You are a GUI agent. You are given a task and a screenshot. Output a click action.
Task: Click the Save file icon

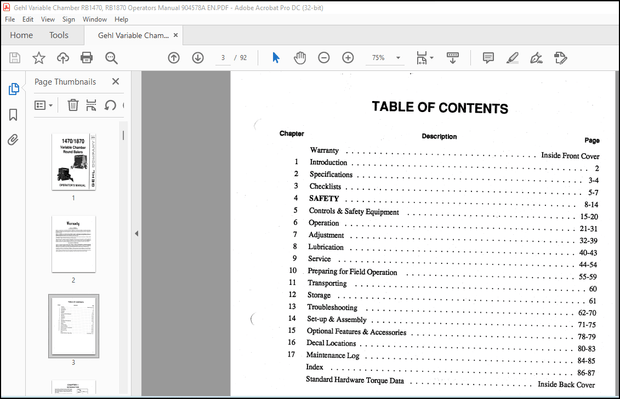pyautogui.click(x=15, y=58)
